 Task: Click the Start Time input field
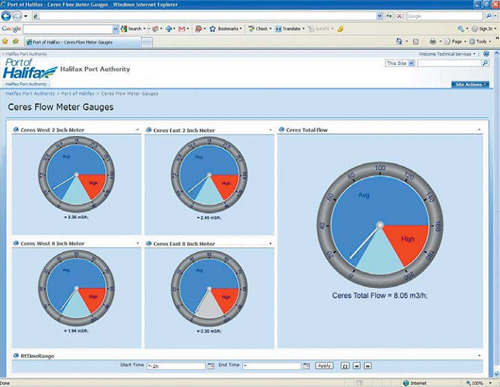pos(176,366)
